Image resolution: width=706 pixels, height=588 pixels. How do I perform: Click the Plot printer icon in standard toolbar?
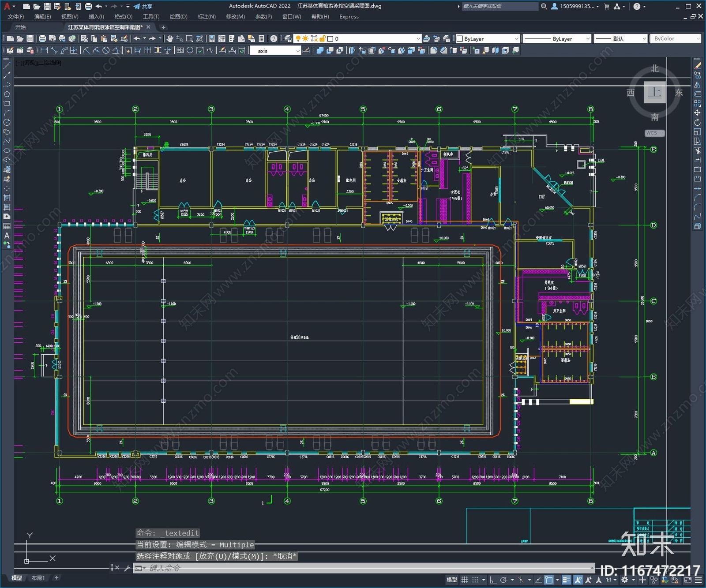(42, 39)
